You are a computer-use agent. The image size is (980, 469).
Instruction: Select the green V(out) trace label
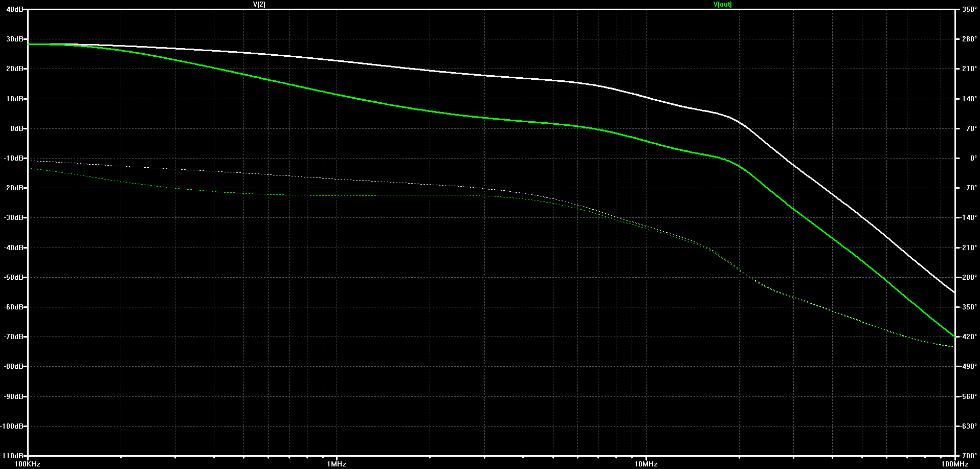coord(723,5)
